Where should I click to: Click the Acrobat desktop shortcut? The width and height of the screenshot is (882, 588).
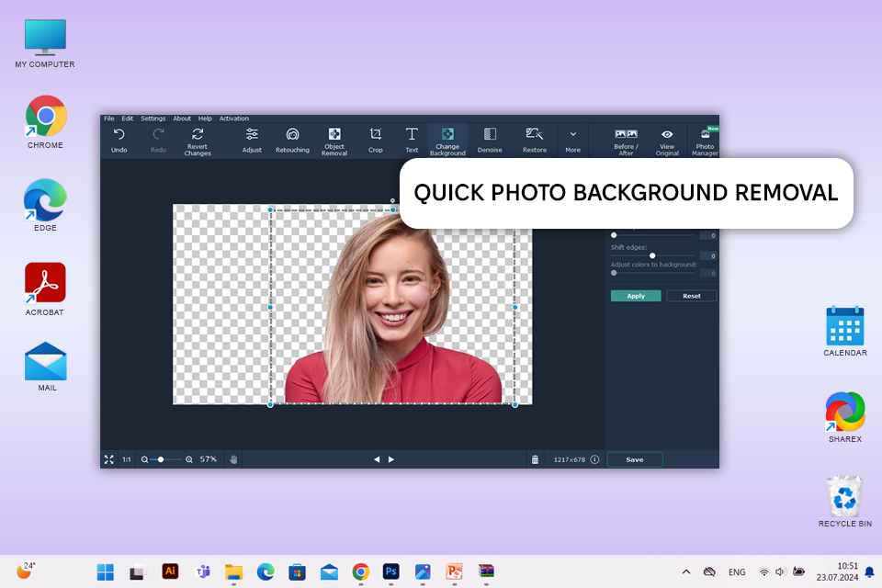[45, 288]
